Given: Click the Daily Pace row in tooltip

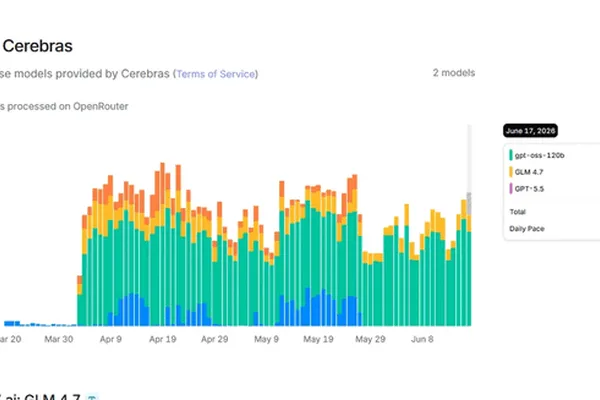Looking at the screenshot, I should [527, 229].
